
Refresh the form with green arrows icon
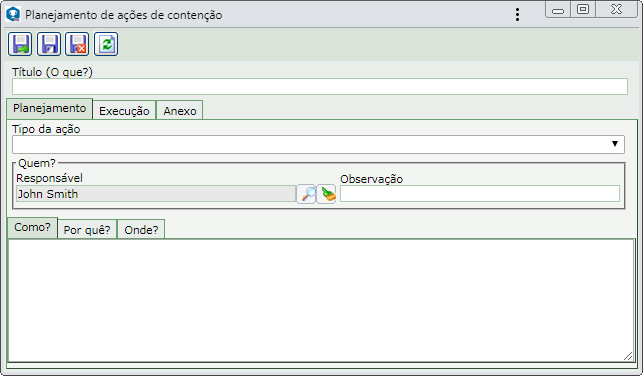106,44
